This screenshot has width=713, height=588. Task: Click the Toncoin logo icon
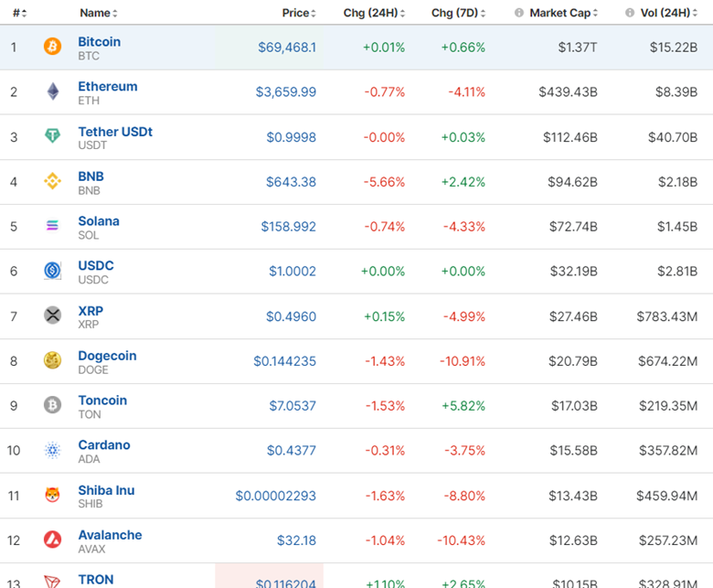pyautogui.click(x=52, y=405)
